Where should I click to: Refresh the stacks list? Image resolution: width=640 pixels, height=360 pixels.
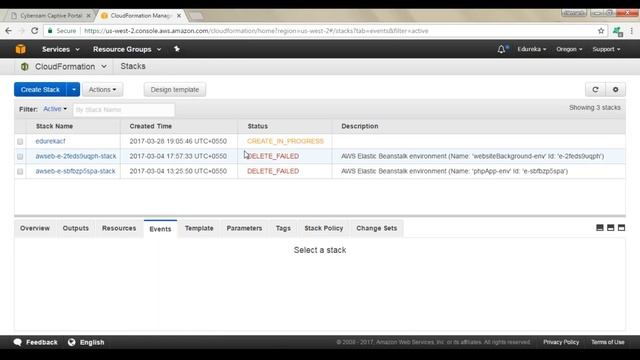(595, 89)
